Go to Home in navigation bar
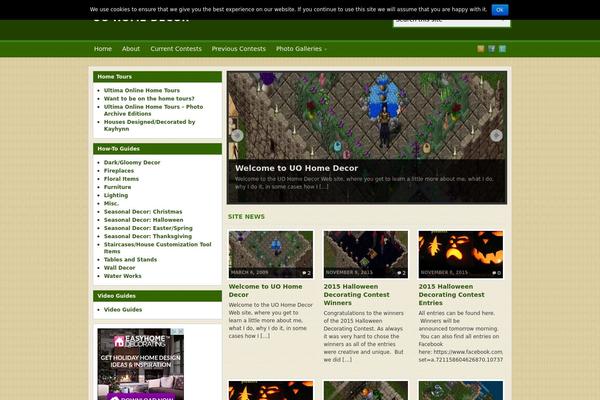Image resolution: width=600 pixels, height=400 pixels. [103, 49]
